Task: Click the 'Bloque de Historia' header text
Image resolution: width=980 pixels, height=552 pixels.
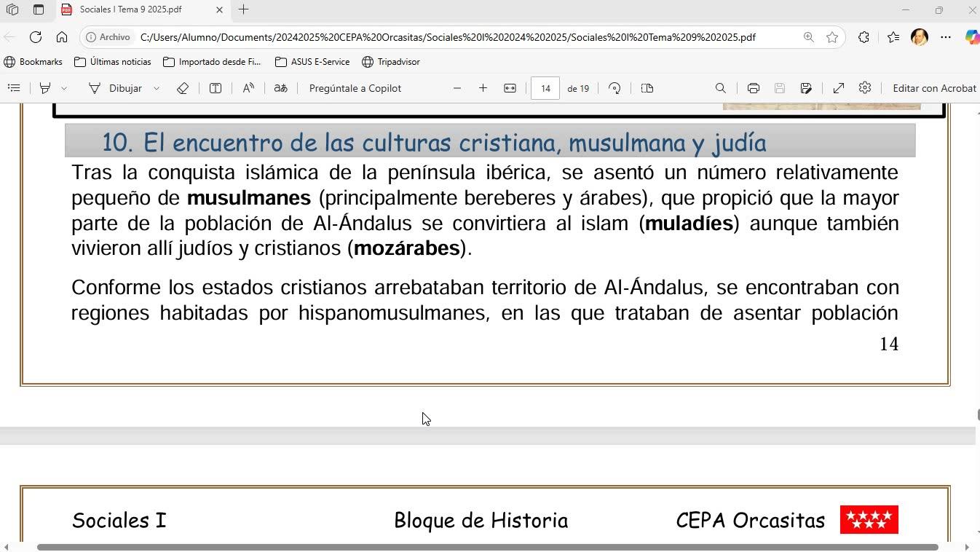Action: coord(481,521)
